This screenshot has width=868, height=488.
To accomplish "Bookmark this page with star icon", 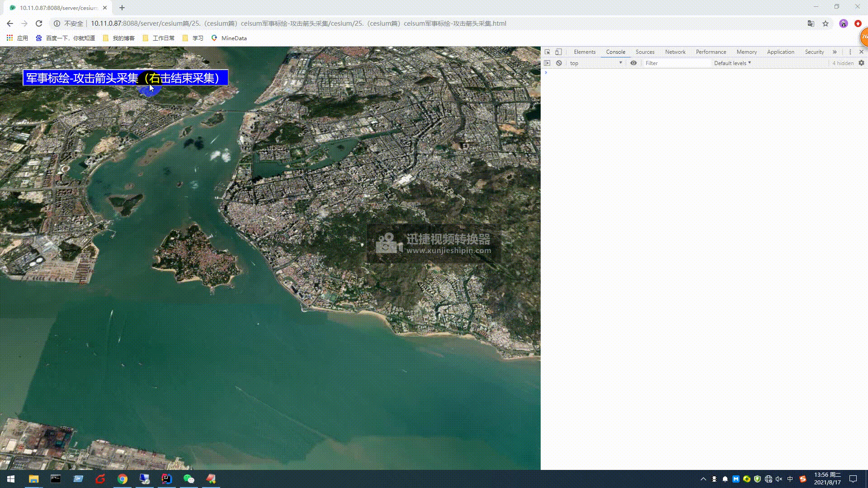I will [826, 23].
